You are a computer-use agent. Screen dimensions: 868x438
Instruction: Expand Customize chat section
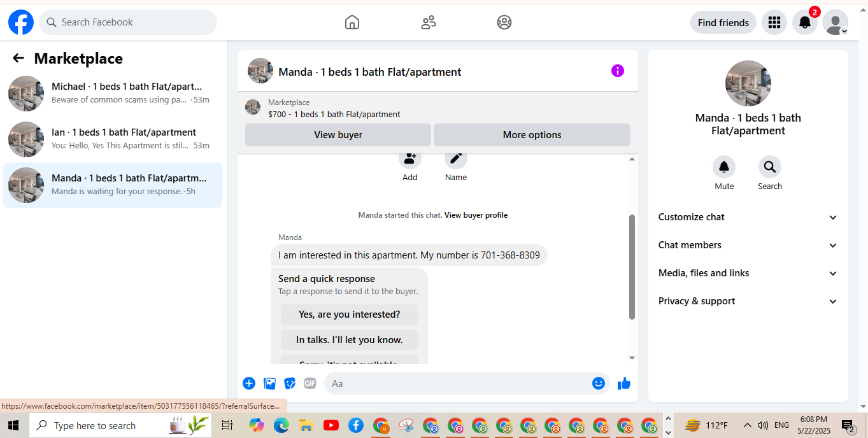click(x=748, y=217)
